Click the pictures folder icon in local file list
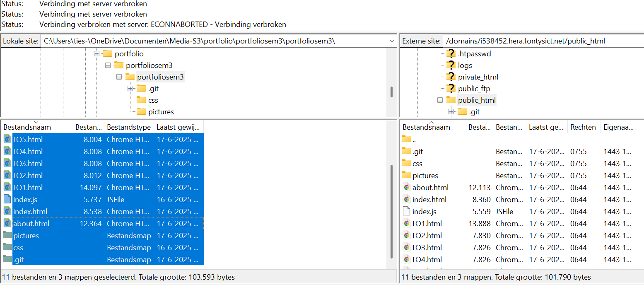Viewport: 644px width, 285px height. click(x=7, y=235)
